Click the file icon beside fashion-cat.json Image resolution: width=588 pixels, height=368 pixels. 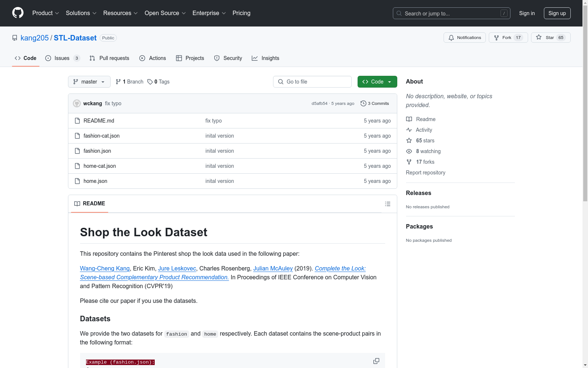[x=77, y=136]
